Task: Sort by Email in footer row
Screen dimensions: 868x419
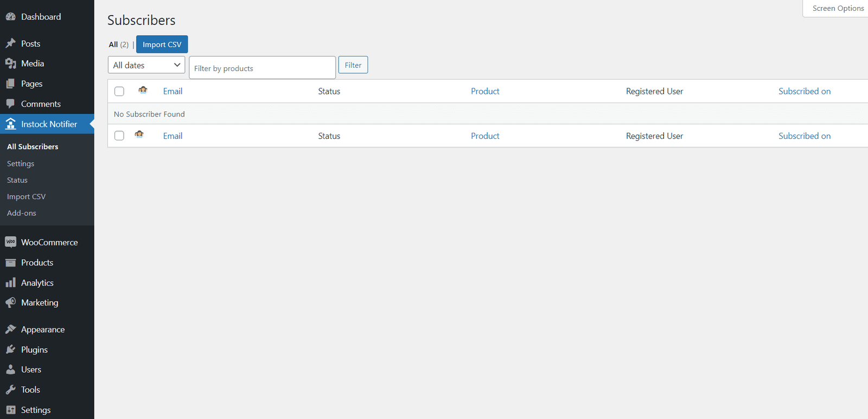Action: click(173, 136)
